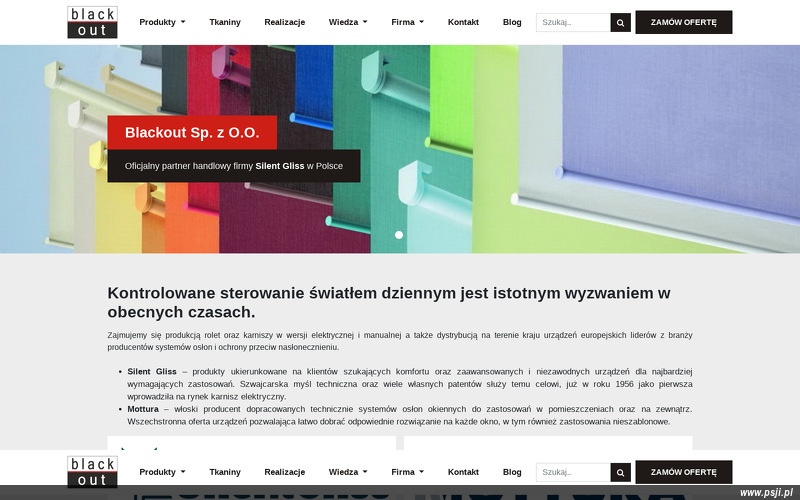The width and height of the screenshot is (800, 500).
Task: Click the search magnifier in bottom sticky bar
Action: pyautogui.click(x=620, y=472)
